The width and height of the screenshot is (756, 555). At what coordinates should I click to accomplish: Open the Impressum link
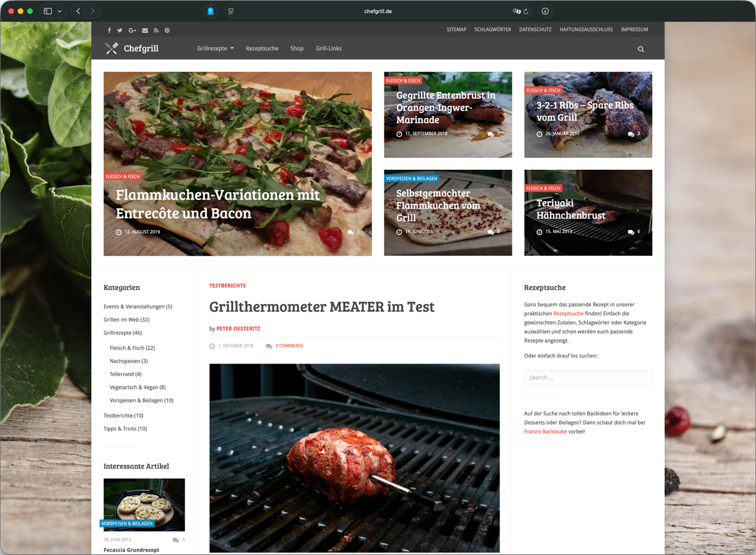(x=634, y=30)
